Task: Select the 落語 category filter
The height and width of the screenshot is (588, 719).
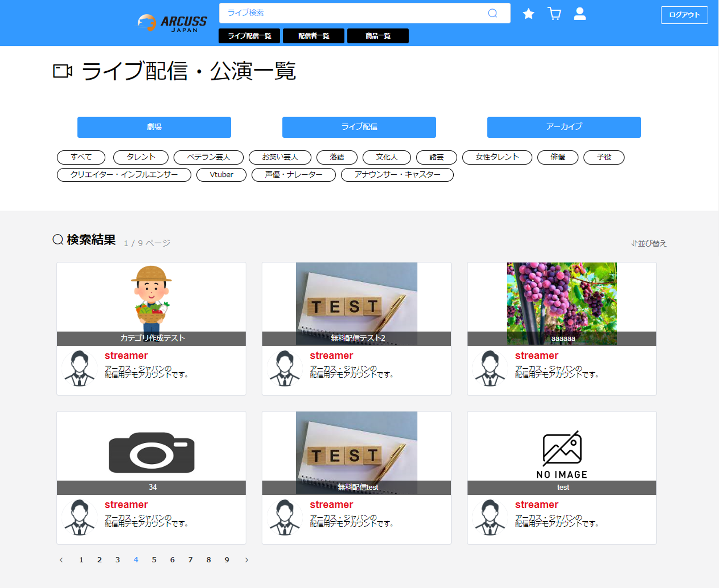Action: 337,157
